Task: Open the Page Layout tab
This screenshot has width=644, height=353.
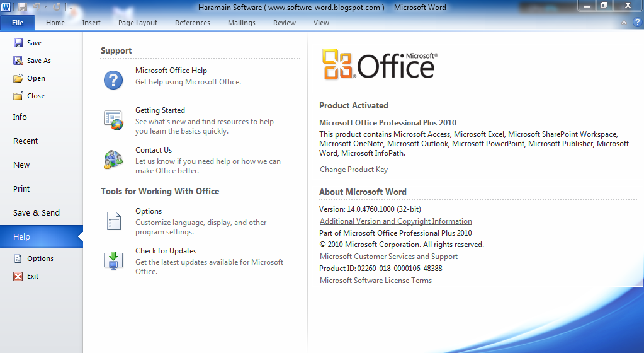Action: click(x=138, y=23)
